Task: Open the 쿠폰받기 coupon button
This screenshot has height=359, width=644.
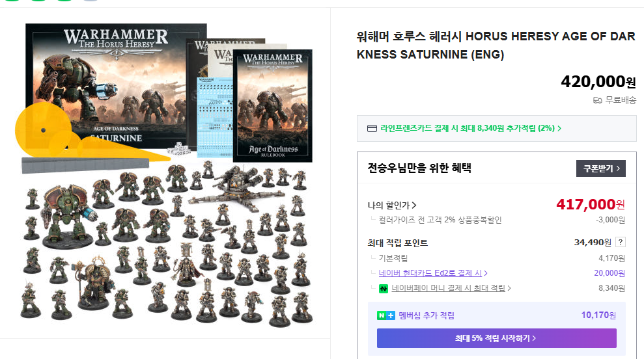Action: click(x=600, y=168)
